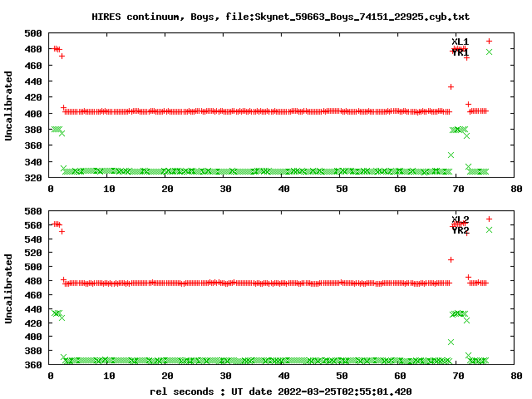Image resolution: width=532 pixels, height=399 pixels.
Task: Click the 340 tick label on upper plot's y-axis
Action: pos(33,162)
